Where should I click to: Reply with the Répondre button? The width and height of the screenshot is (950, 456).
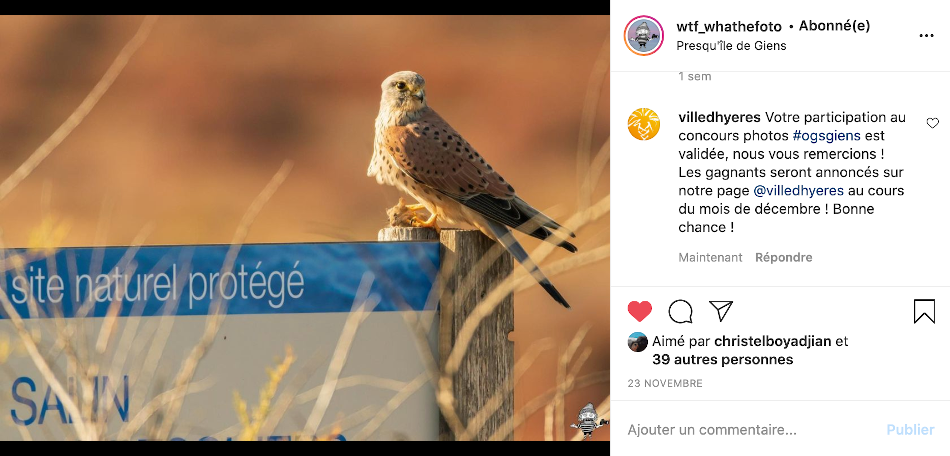[x=783, y=257]
